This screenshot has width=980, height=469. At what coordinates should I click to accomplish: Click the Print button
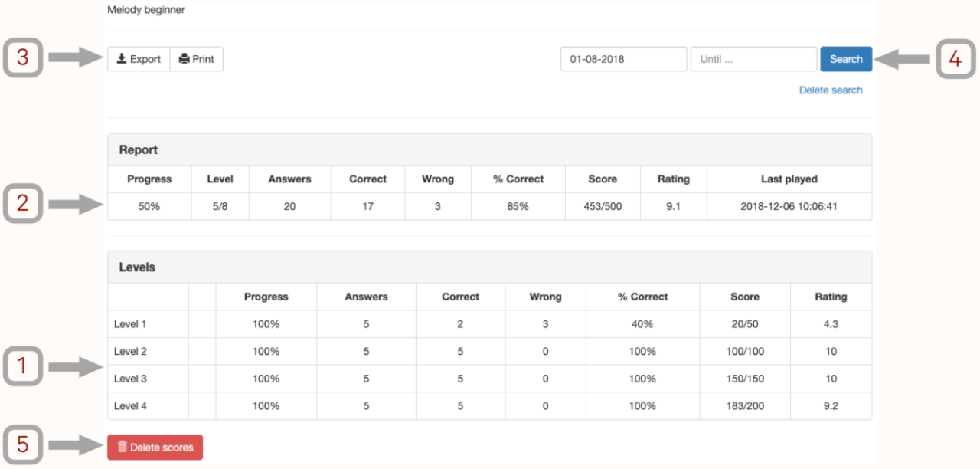(x=197, y=59)
